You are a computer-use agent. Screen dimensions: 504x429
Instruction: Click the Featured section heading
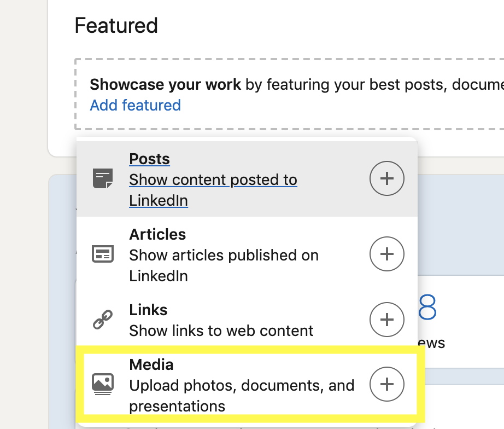[x=116, y=25]
